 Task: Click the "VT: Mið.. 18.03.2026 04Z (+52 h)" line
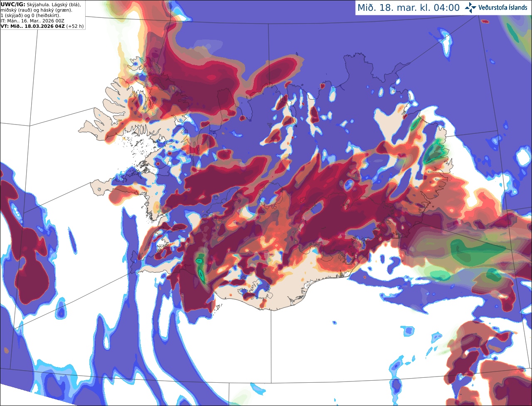click(42, 26)
